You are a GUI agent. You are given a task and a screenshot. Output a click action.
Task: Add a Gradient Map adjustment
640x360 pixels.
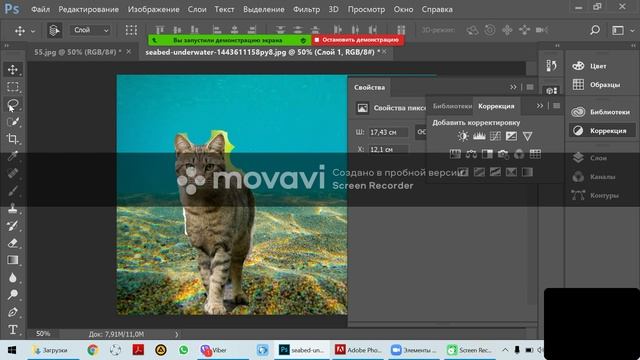tap(527, 172)
